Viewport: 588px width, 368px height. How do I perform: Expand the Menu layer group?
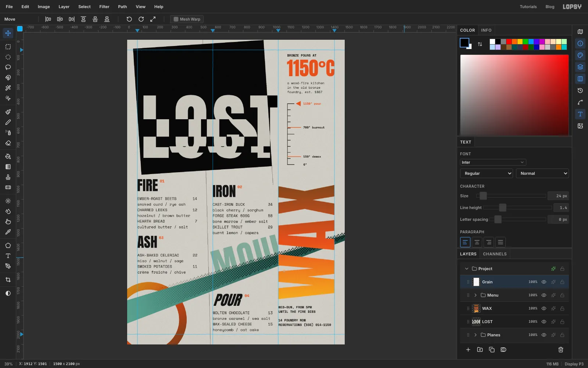[x=476, y=295]
